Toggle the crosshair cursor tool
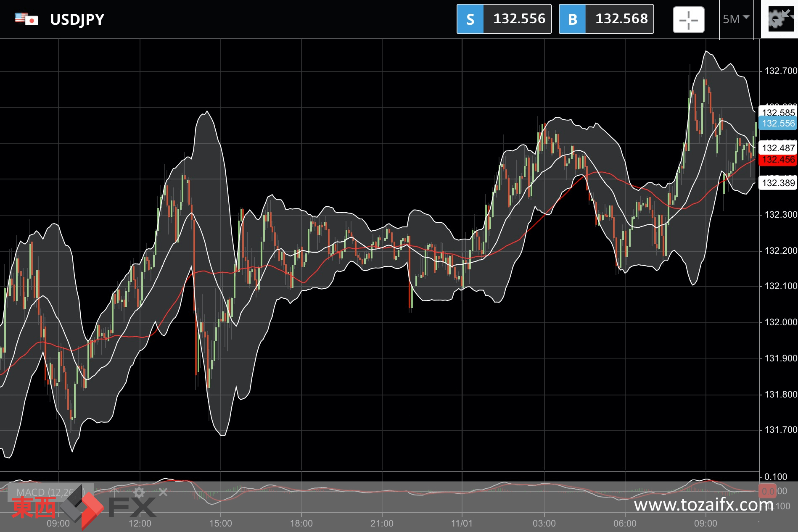 click(688, 20)
